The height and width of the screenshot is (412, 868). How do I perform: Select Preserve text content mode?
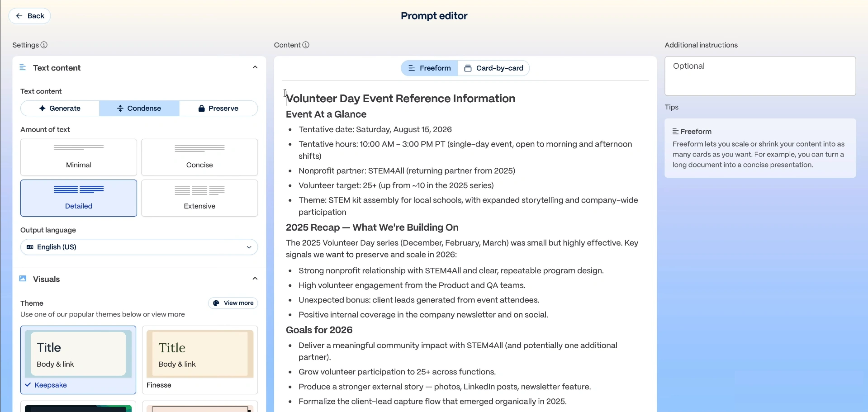click(218, 109)
